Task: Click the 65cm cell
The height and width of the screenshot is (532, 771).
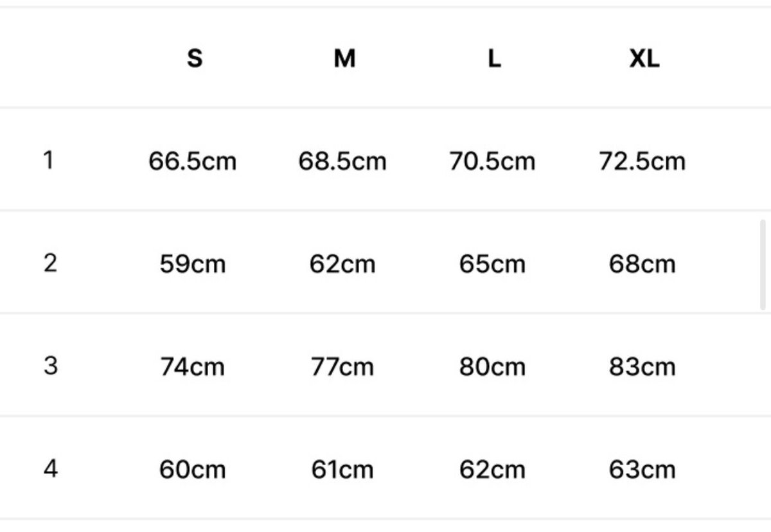Action: point(492,264)
